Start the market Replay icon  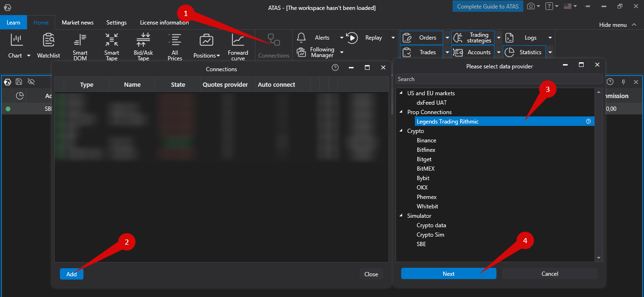[352, 37]
